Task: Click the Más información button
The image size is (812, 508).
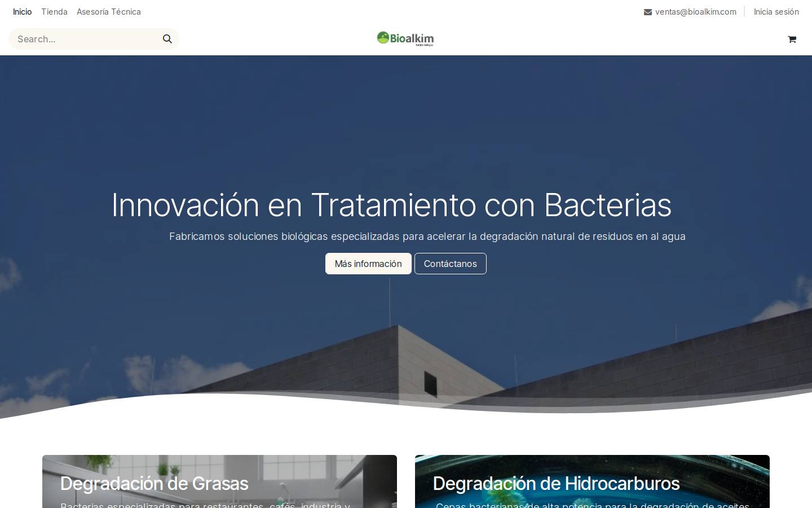Action: (x=368, y=264)
